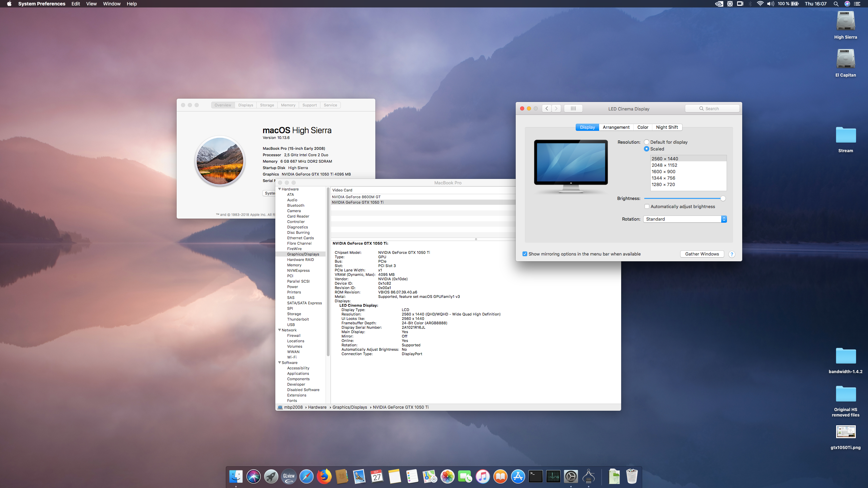
Task: Open Launchpad from the Dock
Action: [271, 476]
